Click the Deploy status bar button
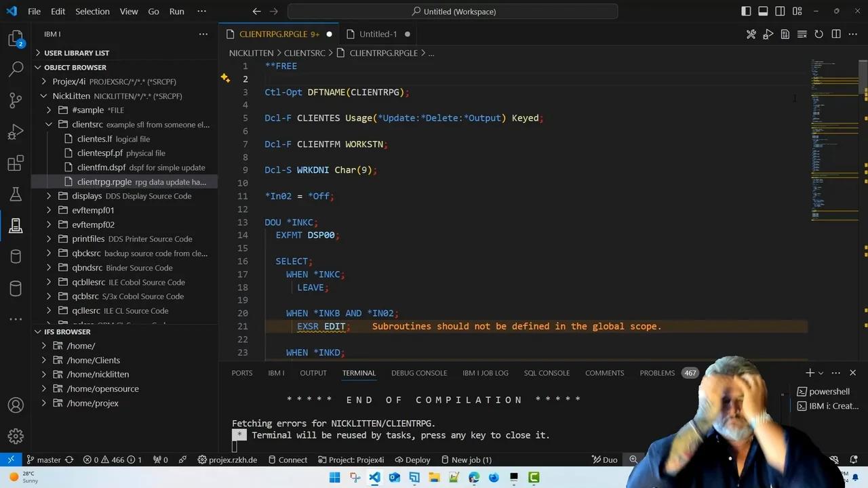 (x=412, y=460)
